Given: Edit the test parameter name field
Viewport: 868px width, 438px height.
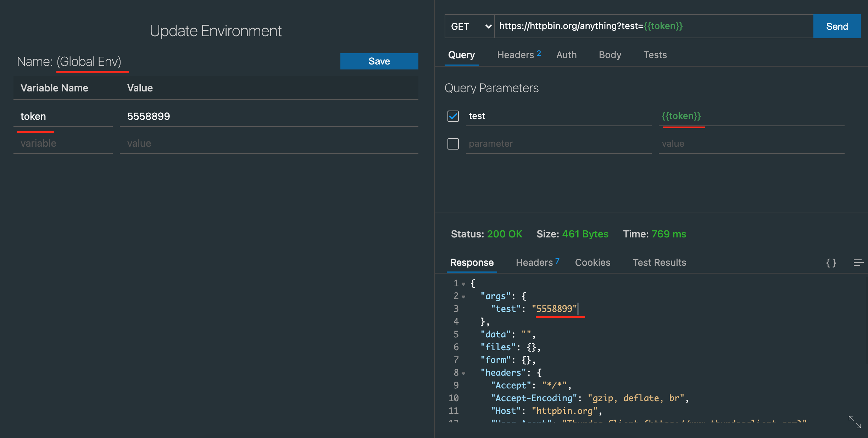Looking at the screenshot, I should [559, 116].
